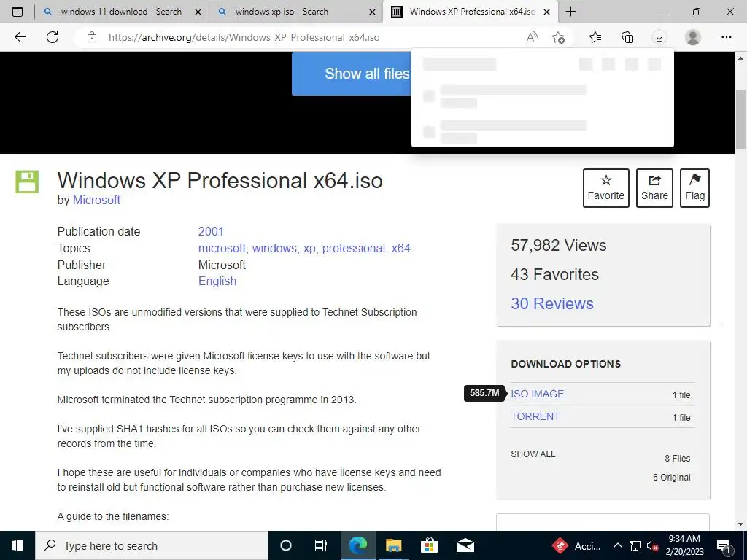This screenshot has height=560, width=747.
Task: Open the windows topic link
Action: [274, 248]
